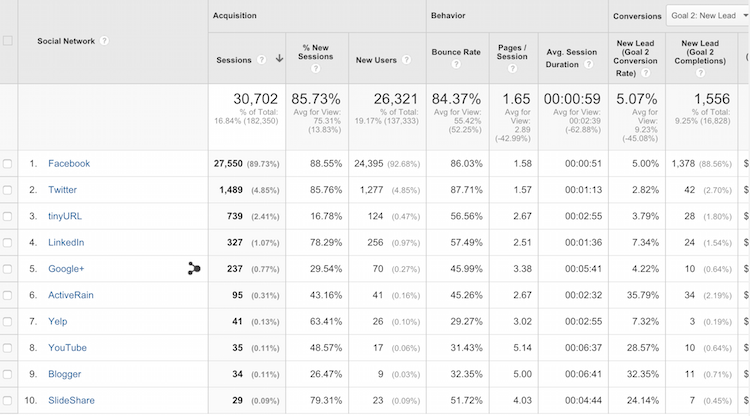
Task: Check the Yelp row checkbox
Action: 8,321
